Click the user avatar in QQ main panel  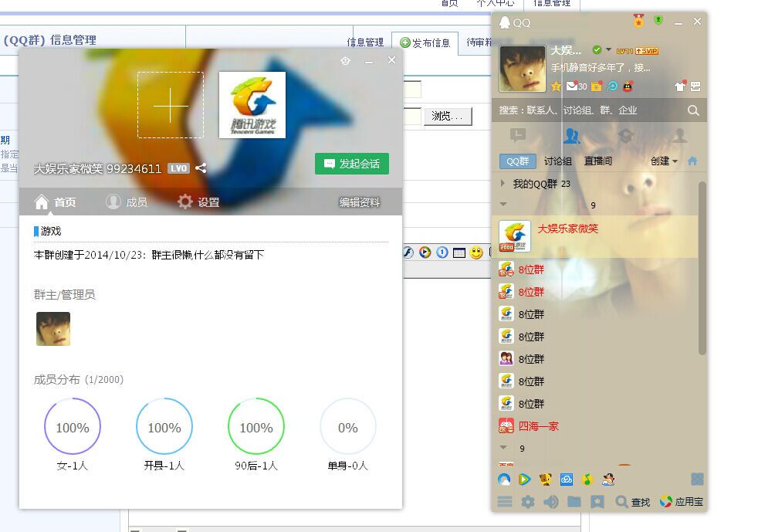point(523,69)
